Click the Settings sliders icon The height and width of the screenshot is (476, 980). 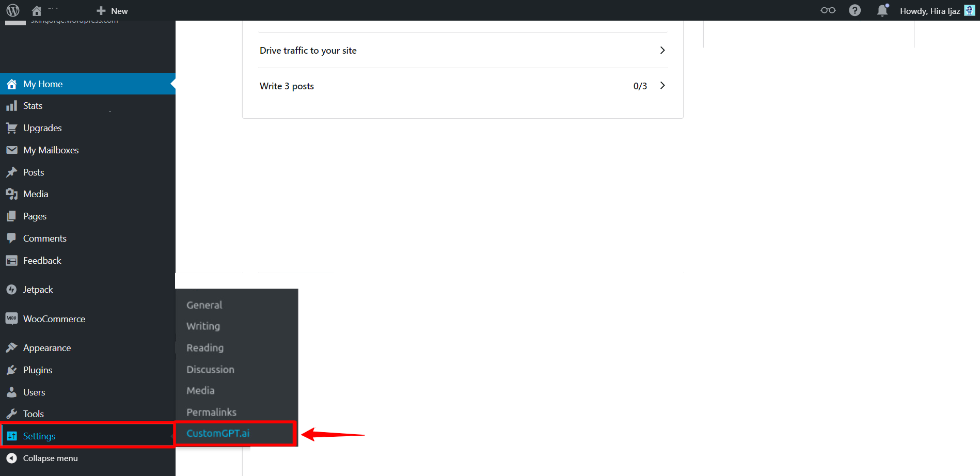(11, 436)
